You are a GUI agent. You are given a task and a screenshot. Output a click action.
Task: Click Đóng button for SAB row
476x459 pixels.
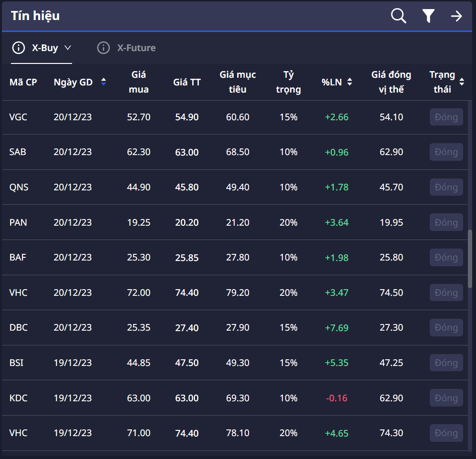[x=446, y=152]
